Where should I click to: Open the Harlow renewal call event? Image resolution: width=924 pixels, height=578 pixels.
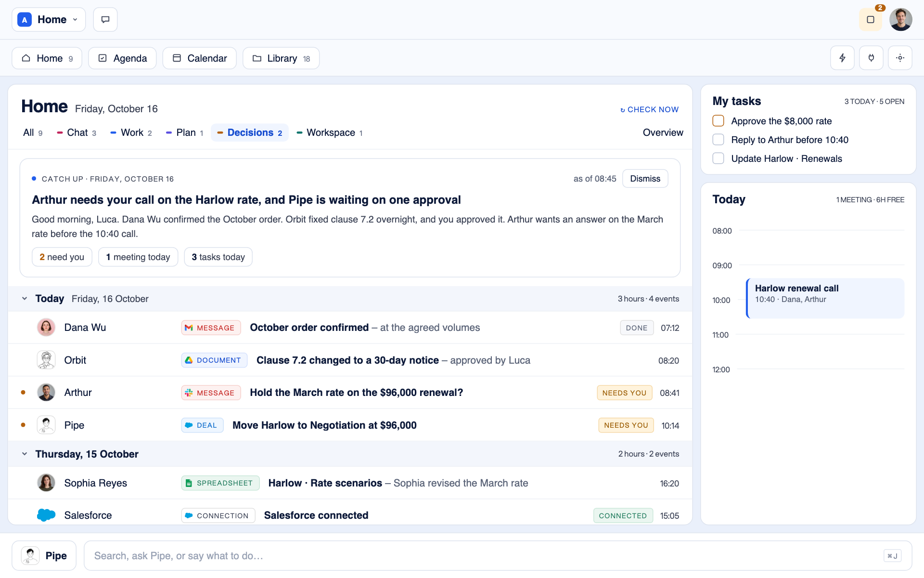pyautogui.click(x=825, y=298)
